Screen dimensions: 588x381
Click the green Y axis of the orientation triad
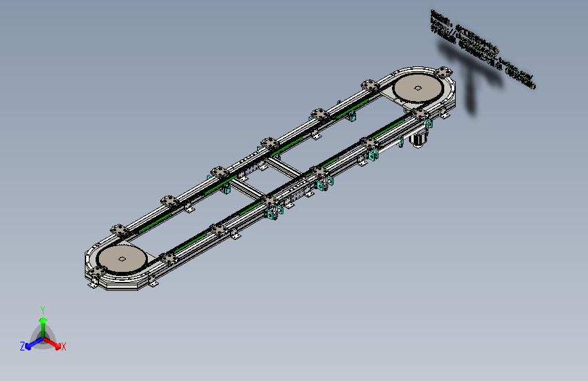(43, 327)
